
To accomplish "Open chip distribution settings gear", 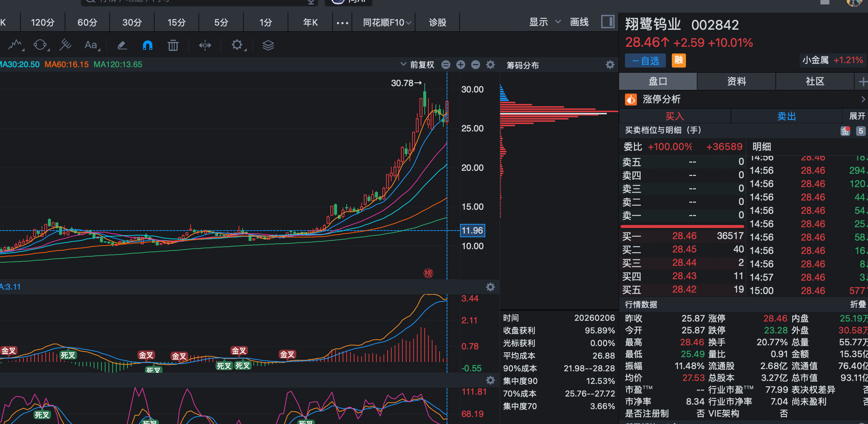I will coord(610,65).
